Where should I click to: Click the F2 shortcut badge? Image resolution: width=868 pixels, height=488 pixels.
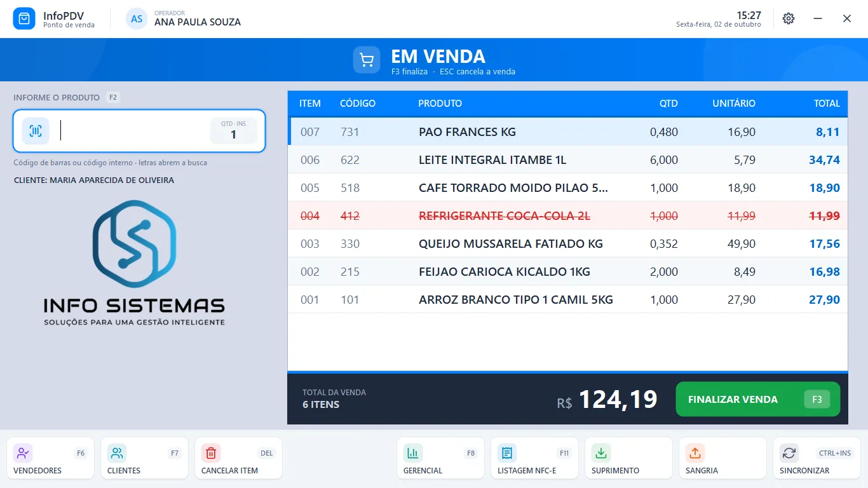pyautogui.click(x=113, y=97)
